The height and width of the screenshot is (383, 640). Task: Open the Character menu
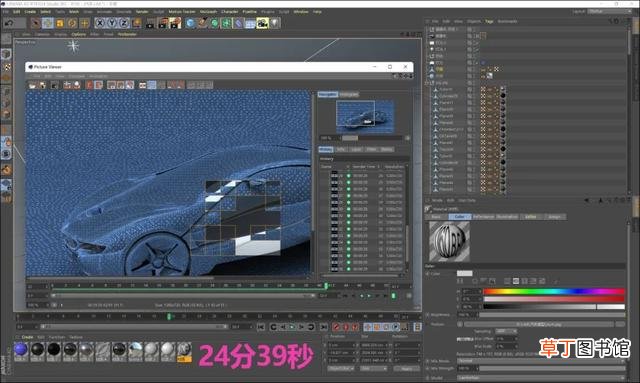[x=230, y=12]
